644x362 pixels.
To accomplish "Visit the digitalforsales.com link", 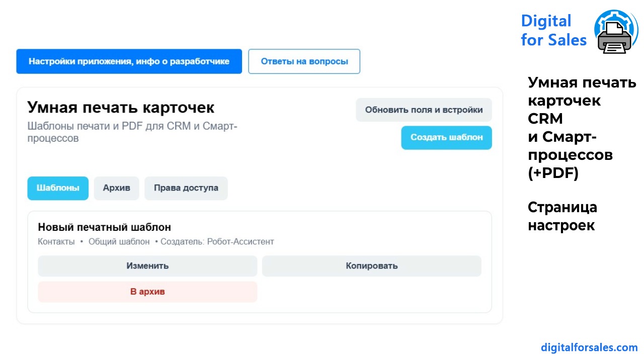I will coord(589,347).
